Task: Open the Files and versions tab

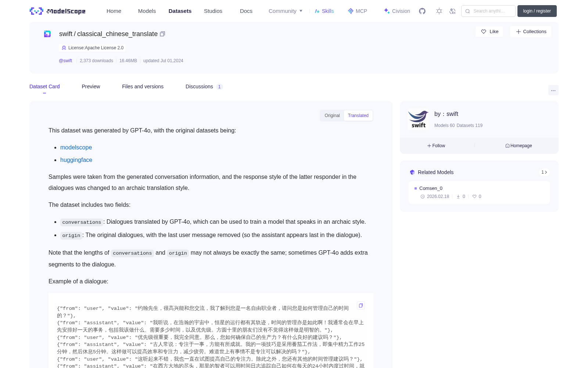Action: click(x=143, y=86)
